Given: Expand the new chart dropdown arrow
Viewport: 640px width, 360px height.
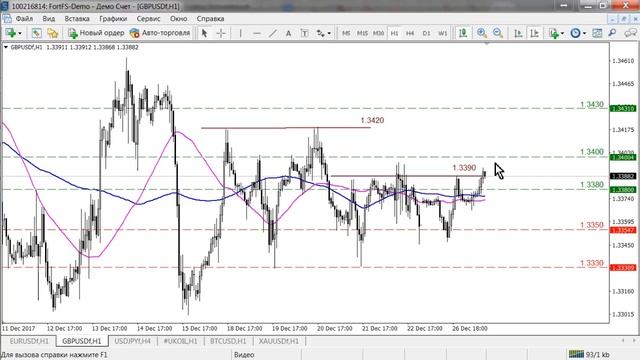Looking at the screenshot, I should point(20,33).
